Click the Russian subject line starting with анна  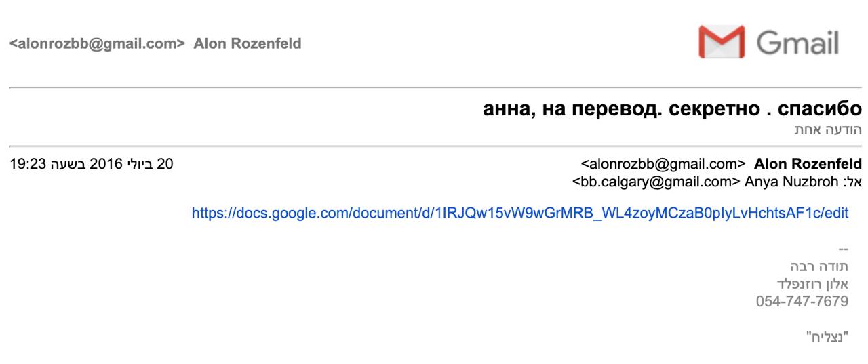pyautogui.click(x=672, y=108)
